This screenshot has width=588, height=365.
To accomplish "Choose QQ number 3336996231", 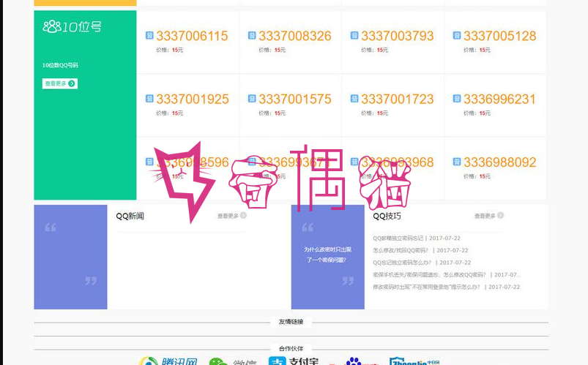I will [499, 99].
